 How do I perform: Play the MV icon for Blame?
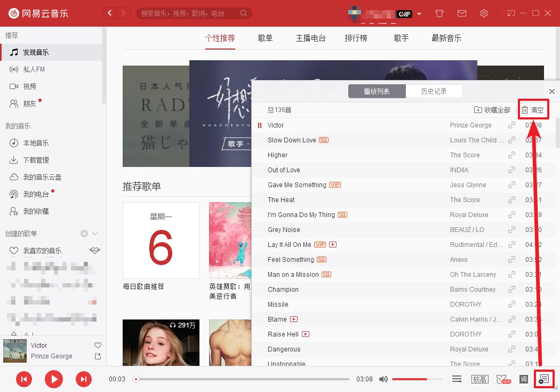(x=294, y=319)
